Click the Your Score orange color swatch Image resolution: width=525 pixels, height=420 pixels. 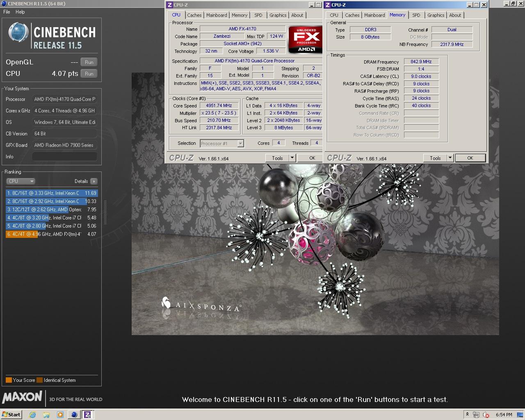[x=9, y=380]
